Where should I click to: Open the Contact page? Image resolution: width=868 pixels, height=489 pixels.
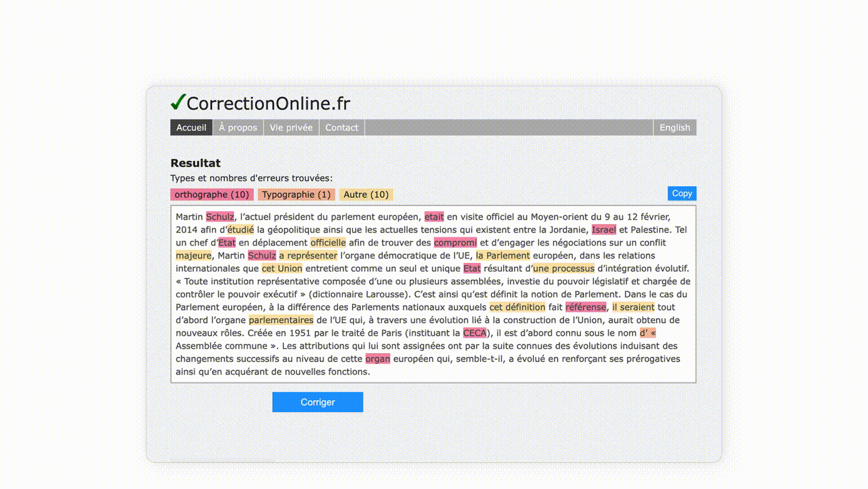pos(342,127)
